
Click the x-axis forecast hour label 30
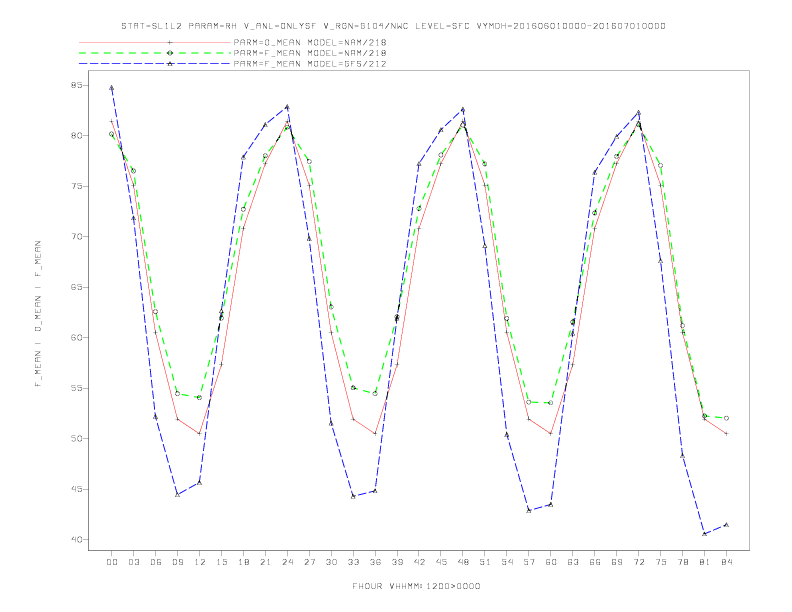point(331,562)
